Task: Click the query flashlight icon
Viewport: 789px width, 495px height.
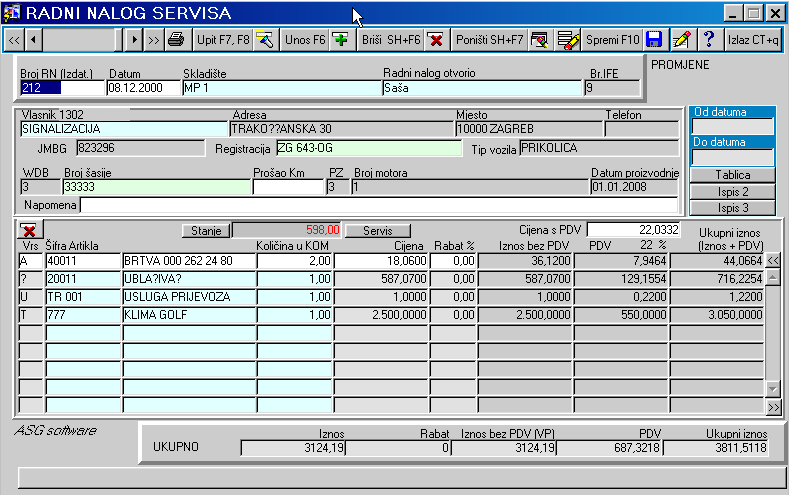Action: point(265,40)
